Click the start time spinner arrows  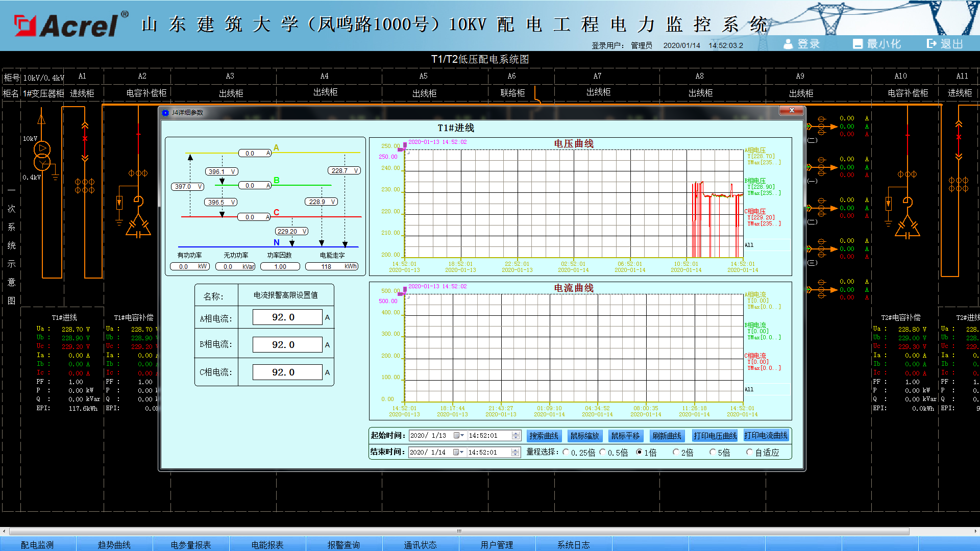pos(516,436)
